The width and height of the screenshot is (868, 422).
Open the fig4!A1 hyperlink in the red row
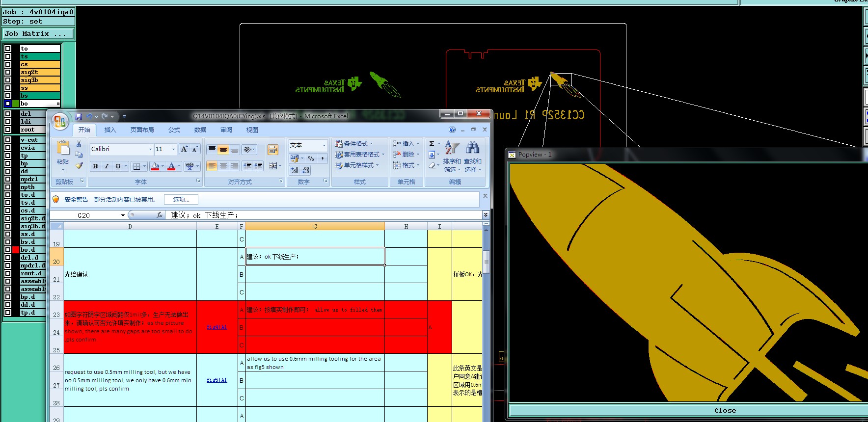pyautogui.click(x=217, y=327)
